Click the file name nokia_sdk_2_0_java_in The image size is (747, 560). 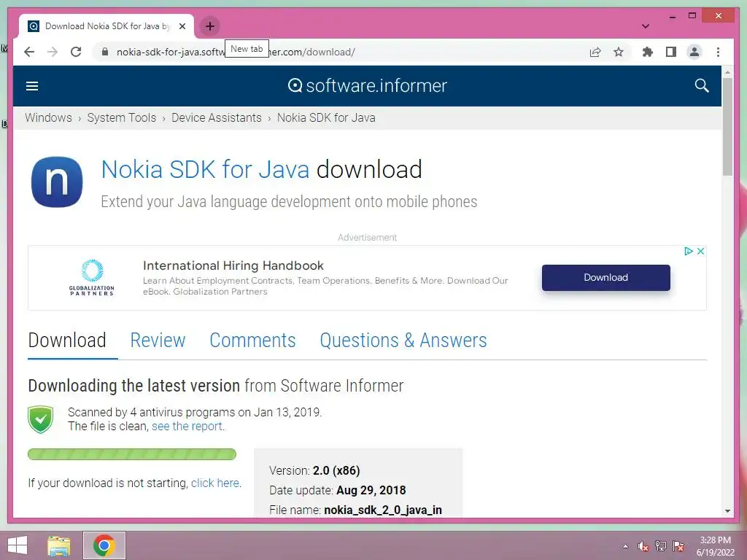click(x=382, y=510)
